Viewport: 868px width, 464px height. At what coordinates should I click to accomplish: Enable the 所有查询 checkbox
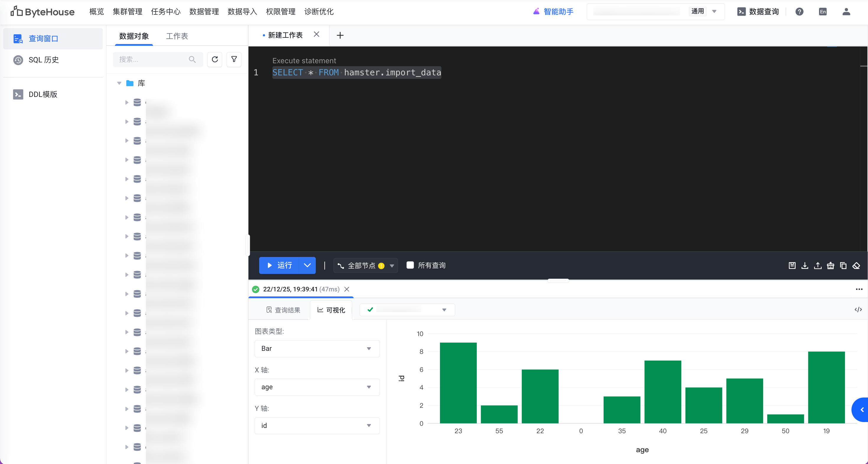click(410, 265)
